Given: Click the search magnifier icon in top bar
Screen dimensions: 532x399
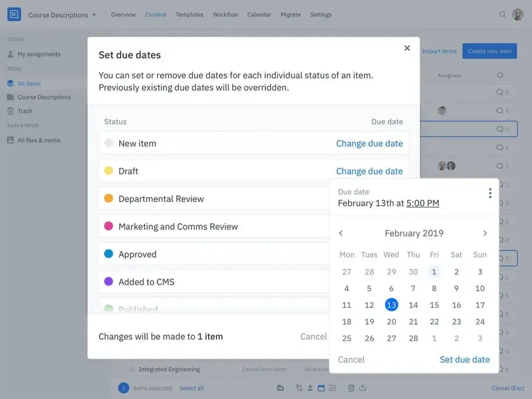Looking at the screenshot, I should (x=502, y=15).
